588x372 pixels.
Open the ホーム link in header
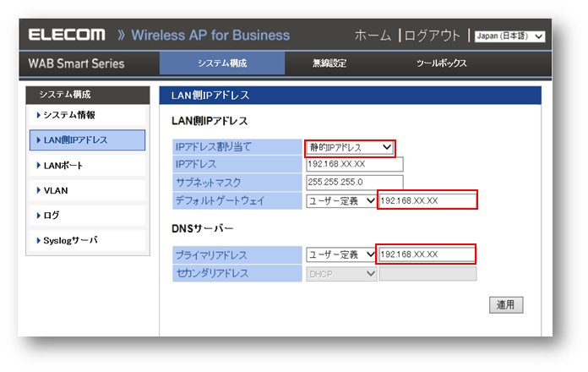click(373, 36)
